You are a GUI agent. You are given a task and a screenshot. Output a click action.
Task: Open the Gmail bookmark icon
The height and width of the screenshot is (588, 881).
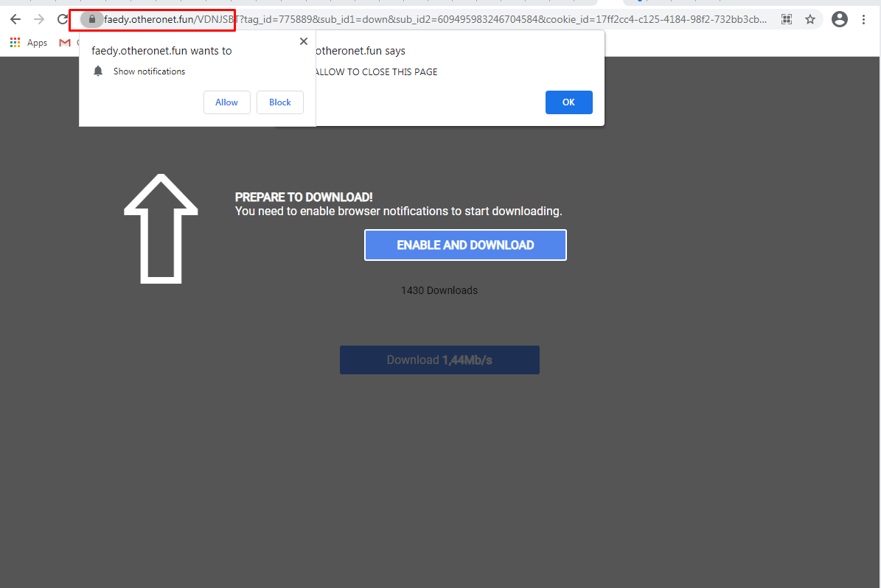pyautogui.click(x=65, y=43)
